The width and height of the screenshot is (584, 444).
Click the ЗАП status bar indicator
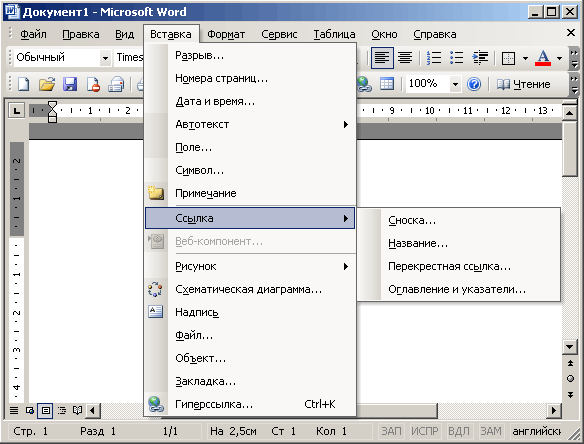(391, 431)
